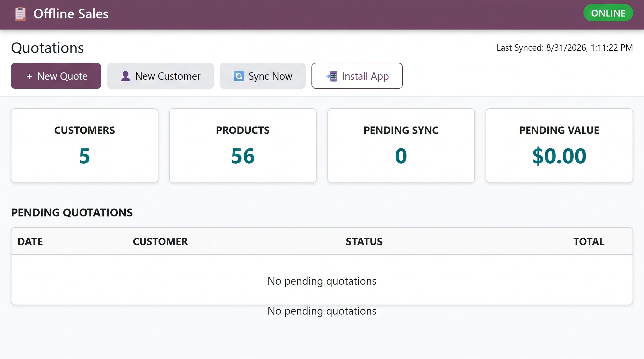Viewport: 644px width, 359px height.
Task: Click the DATE column header
Action: click(30, 241)
